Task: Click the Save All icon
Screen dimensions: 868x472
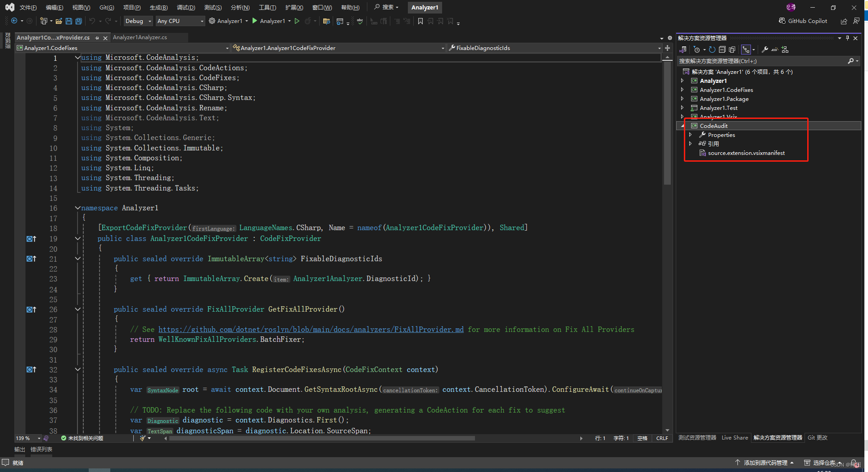Action: tap(78, 21)
